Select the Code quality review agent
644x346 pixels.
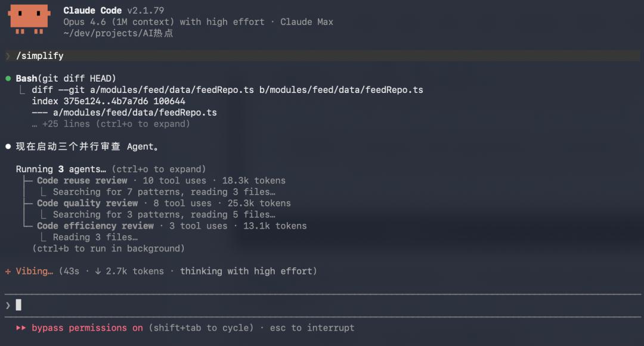[x=87, y=203]
